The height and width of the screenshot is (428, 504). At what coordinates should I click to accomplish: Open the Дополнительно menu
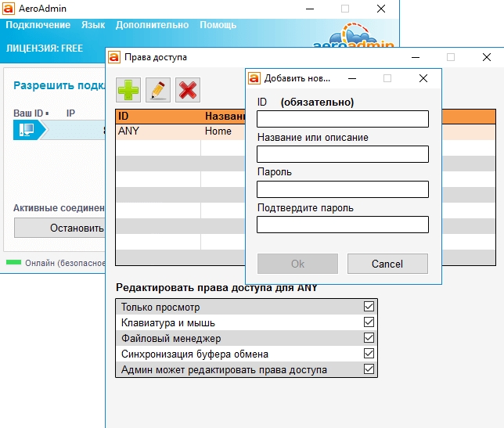152,25
